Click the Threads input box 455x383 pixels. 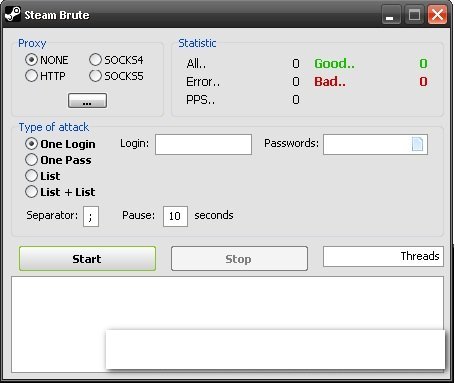[x=383, y=256]
